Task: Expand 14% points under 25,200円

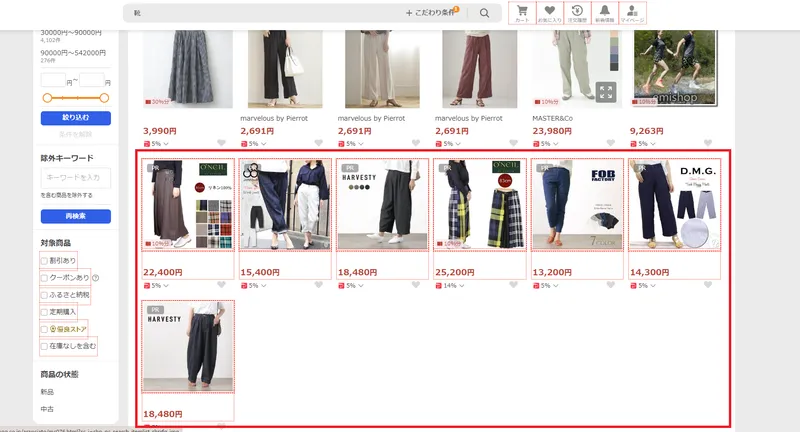Action: click(x=450, y=286)
